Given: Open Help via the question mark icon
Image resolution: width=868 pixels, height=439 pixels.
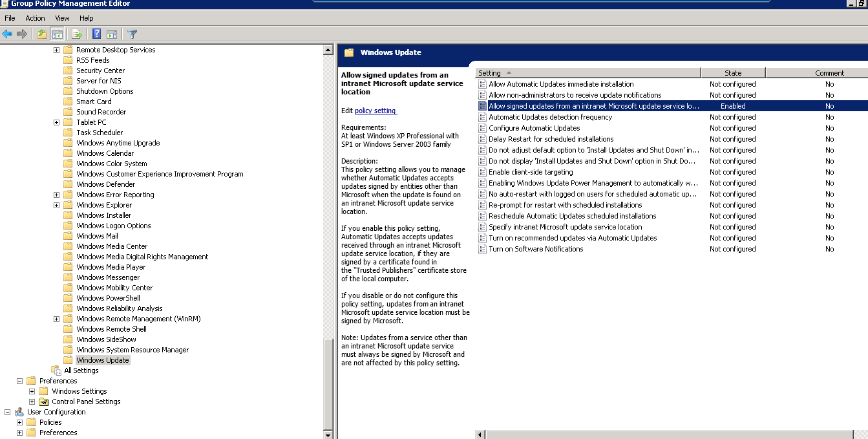Looking at the screenshot, I should pos(97,34).
